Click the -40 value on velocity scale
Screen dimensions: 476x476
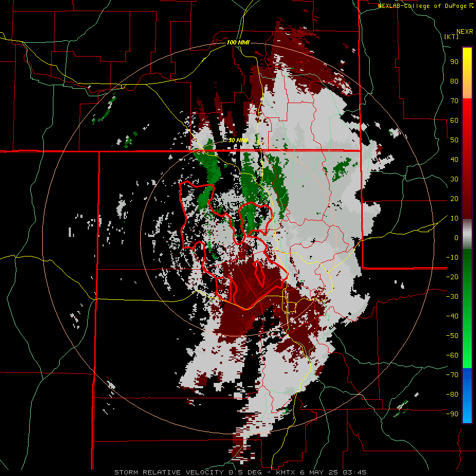(x=452, y=316)
